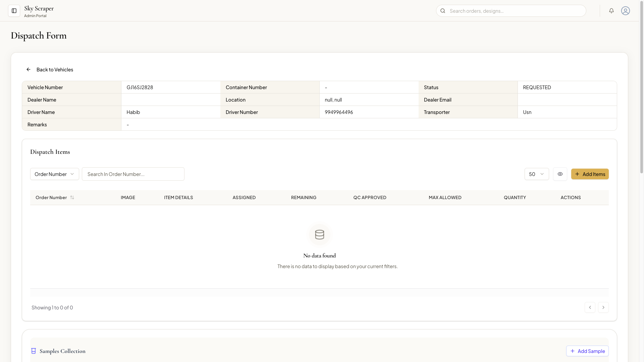Select driver name Habib value
644x362 pixels.
(133, 112)
